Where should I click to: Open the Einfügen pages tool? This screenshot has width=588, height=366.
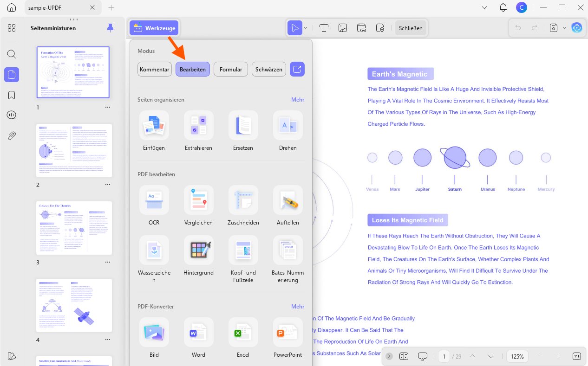154,131
